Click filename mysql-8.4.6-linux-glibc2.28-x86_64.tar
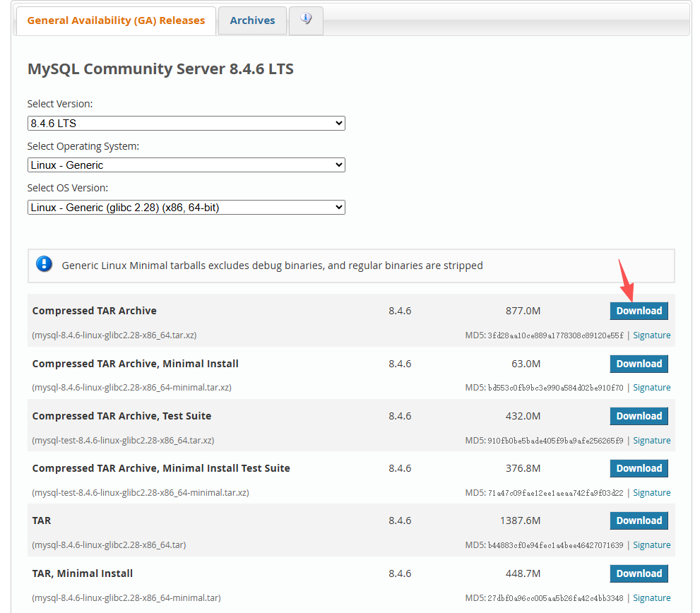Screen dimensions: 700x613 point(109,545)
